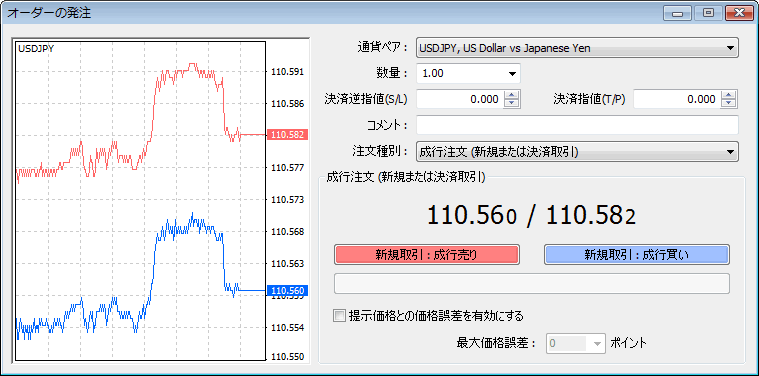This screenshot has height=376, width=759.
Task: Minimize the オーダーの発注 window
Action: click(x=678, y=13)
